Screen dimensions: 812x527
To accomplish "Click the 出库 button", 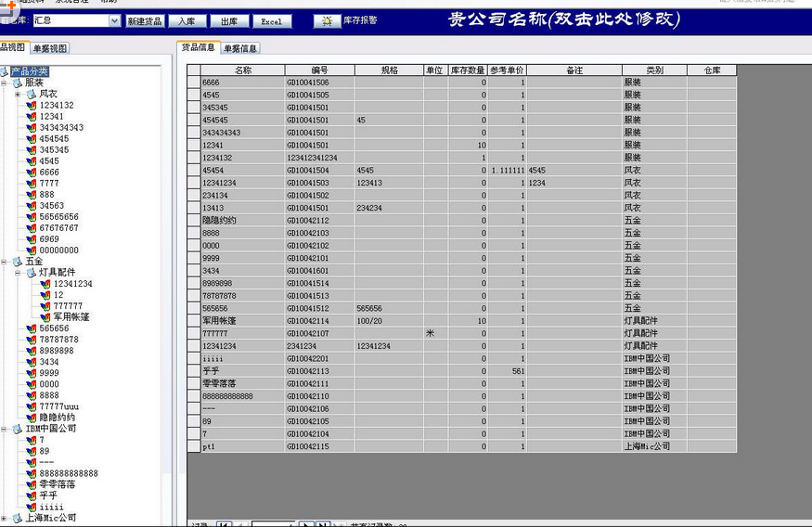I will [229, 21].
